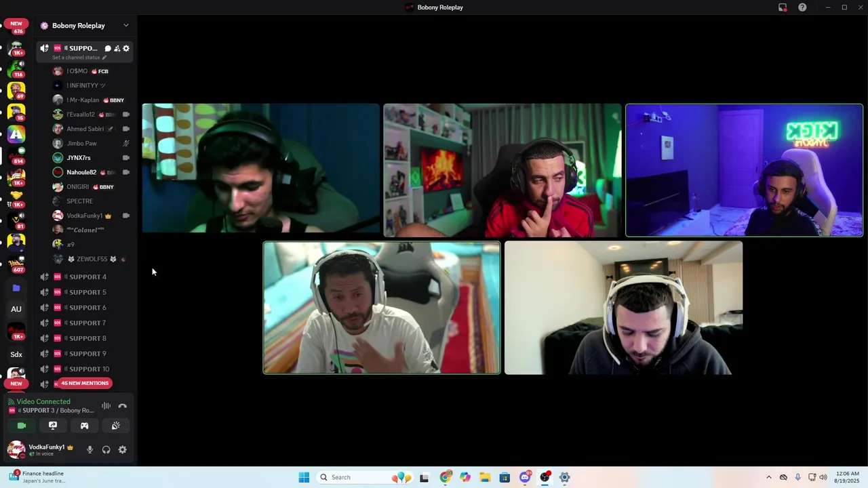The width and height of the screenshot is (868, 488).
Task: Turn off camera in voice panel
Action: click(x=22, y=426)
